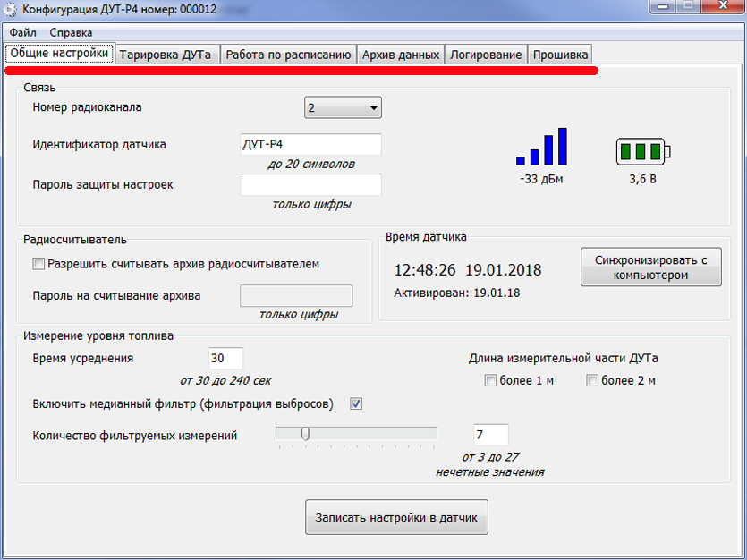
Task: Click the signal level text -33 дБм
Action: click(x=541, y=179)
